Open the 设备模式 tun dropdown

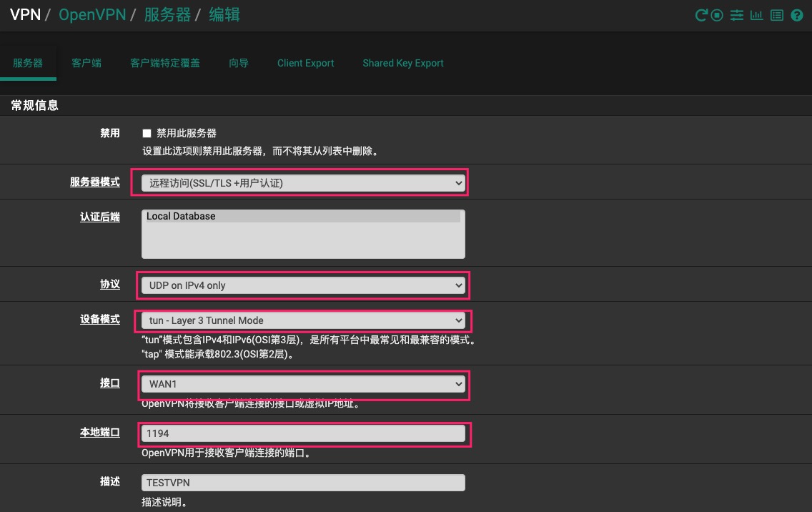303,320
